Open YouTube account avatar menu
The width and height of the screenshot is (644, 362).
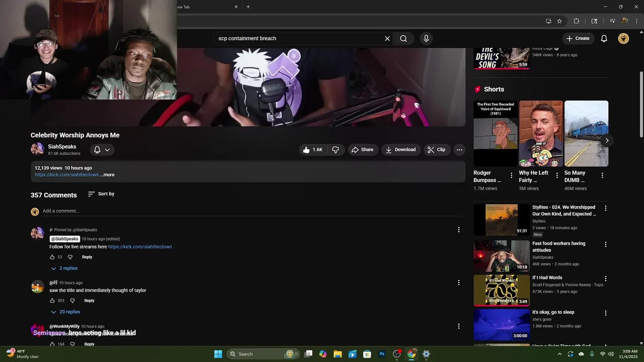[623, 38]
